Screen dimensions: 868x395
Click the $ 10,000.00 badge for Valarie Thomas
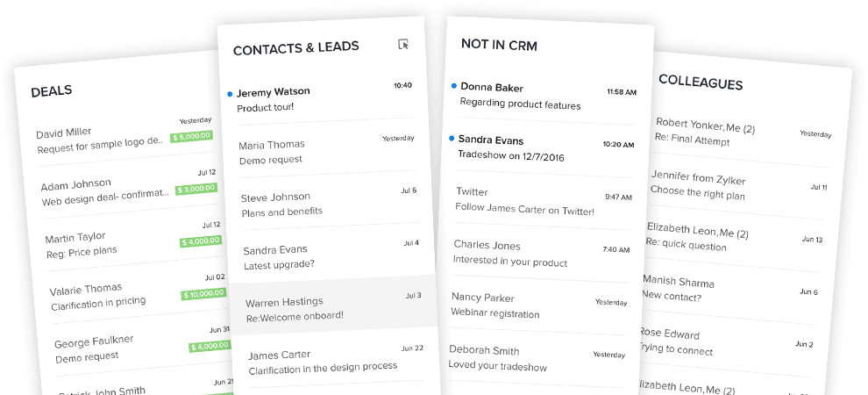coord(203,294)
